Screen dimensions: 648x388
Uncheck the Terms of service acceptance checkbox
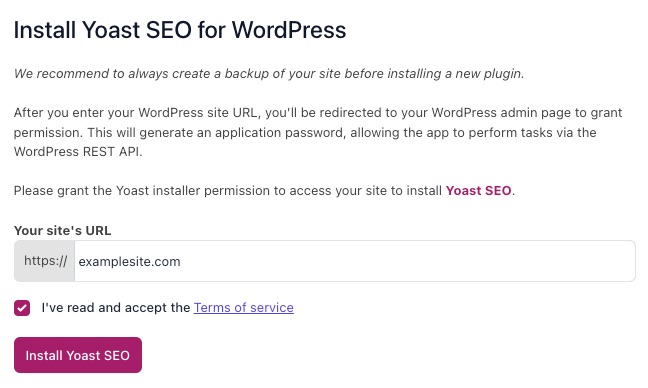click(x=22, y=308)
